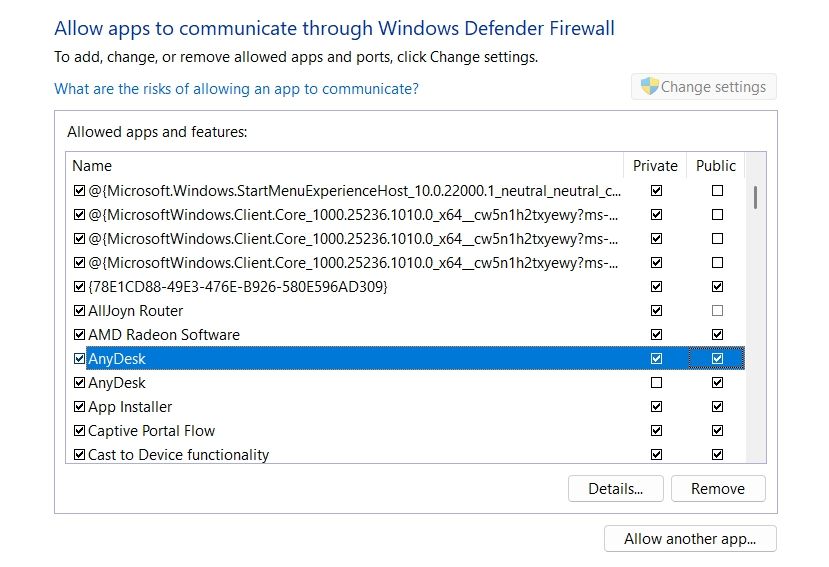
Task: Click Allow another app button
Action: click(x=690, y=538)
